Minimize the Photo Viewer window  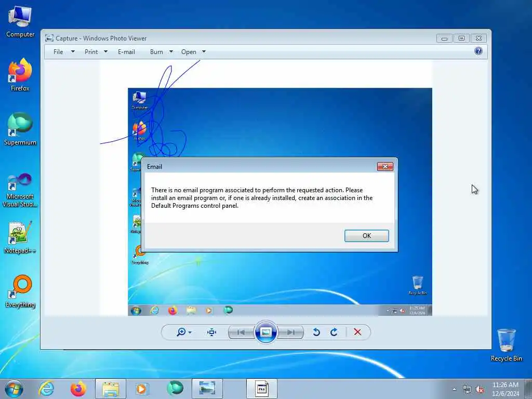[x=444, y=38]
